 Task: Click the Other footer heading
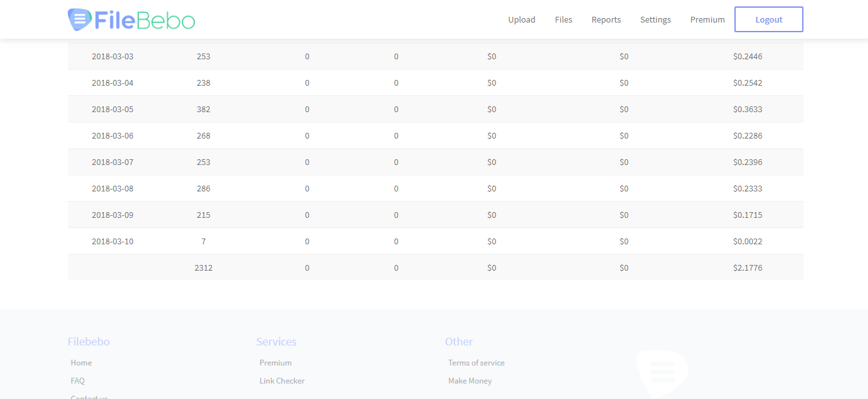coord(459,342)
